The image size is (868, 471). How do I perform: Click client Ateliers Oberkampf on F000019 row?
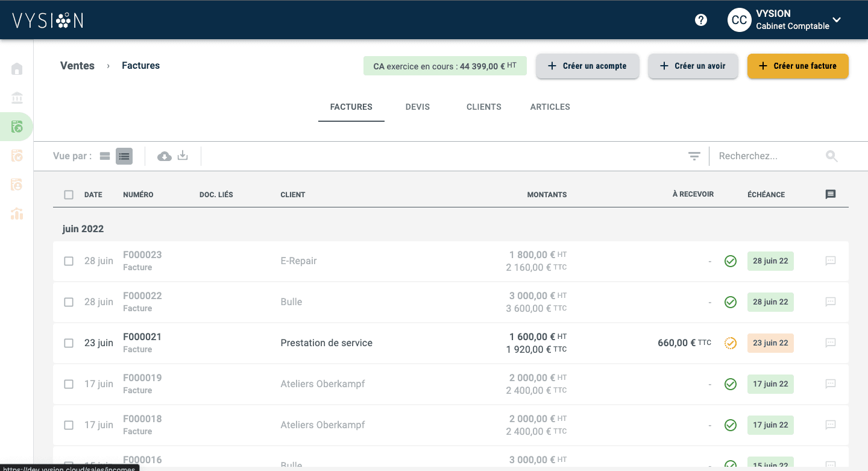pyautogui.click(x=322, y=384)
